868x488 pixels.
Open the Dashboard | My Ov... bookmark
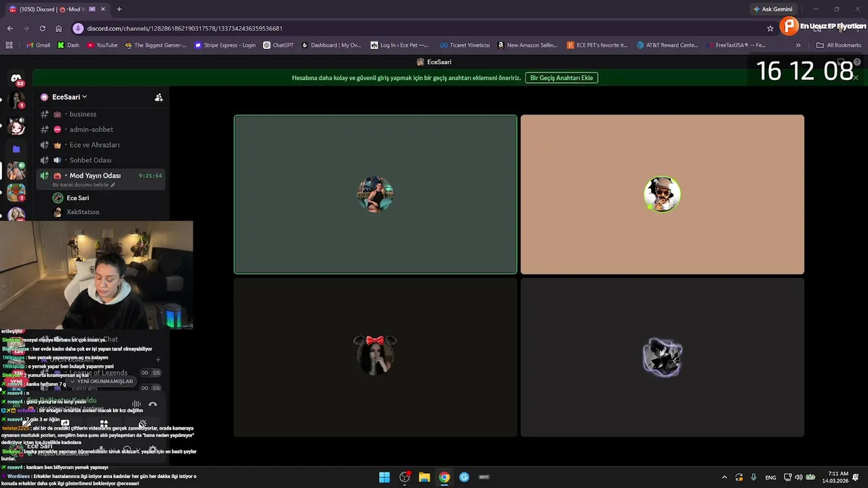331,45
